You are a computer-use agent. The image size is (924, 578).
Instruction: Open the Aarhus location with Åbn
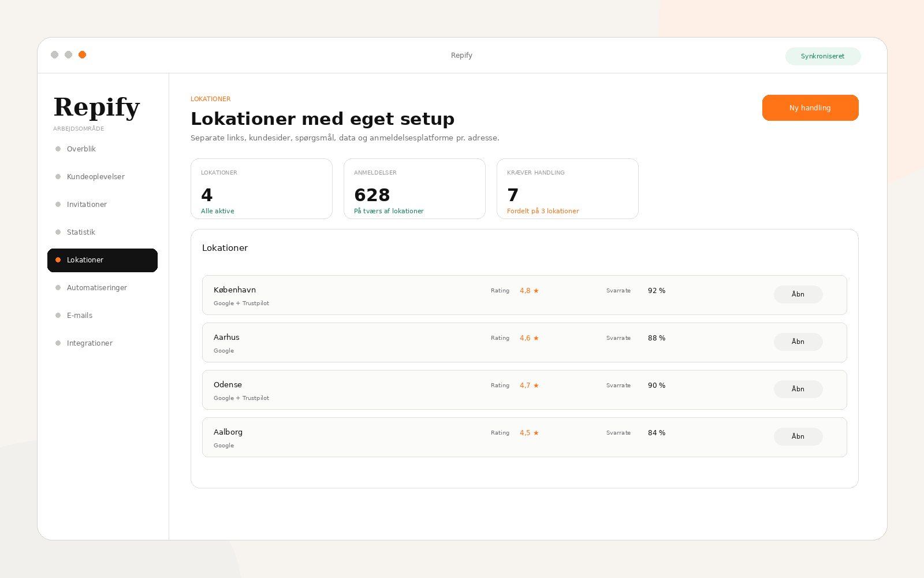click(798, 342)
